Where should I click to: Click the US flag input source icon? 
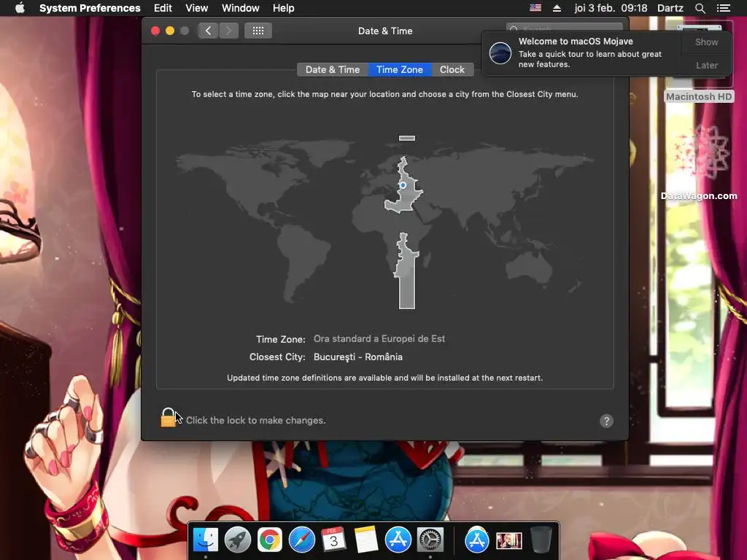coord(535,8)
